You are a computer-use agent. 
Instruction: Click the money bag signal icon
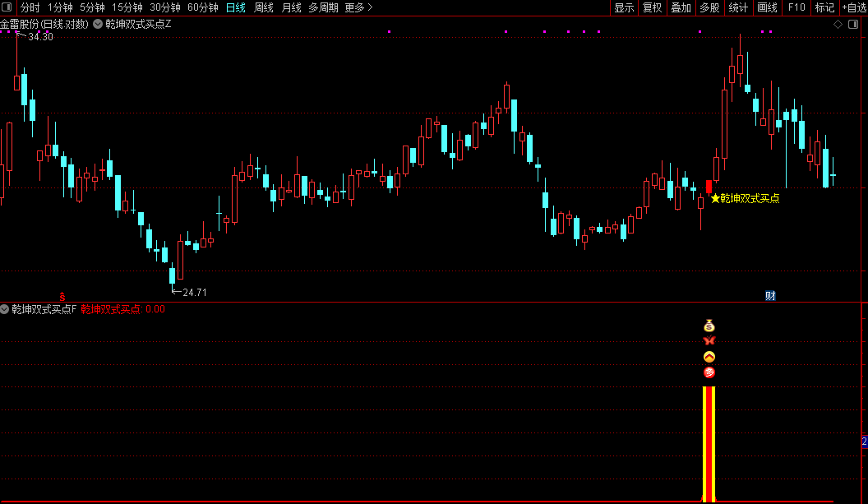pyautogui.click(x=709, y=326)
